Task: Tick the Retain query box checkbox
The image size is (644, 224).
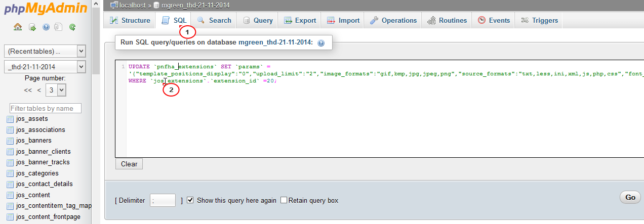Action: (284, 200)
